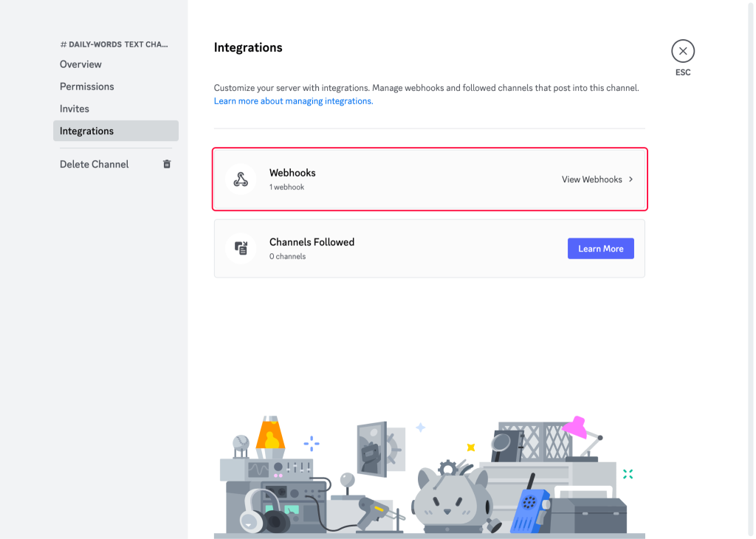Expand webhooks using the chevron next to View Webhooks

click(x=630, y=179)
